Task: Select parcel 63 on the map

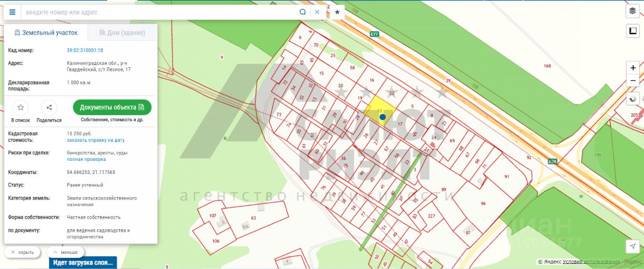Action: (x=254, y=218)
